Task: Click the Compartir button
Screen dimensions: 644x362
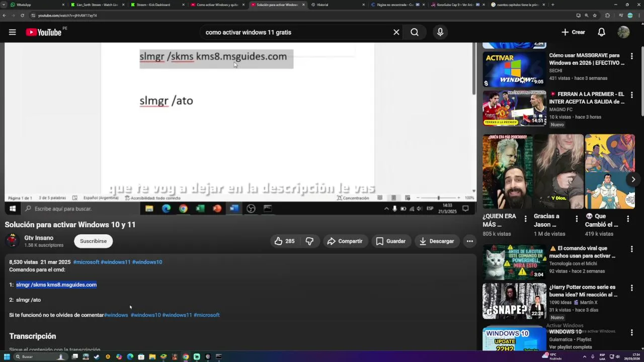Action: (x=345, y=241)
